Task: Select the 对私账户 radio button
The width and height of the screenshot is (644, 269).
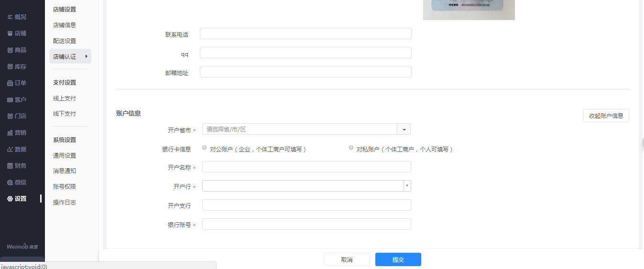Action: 351,148
